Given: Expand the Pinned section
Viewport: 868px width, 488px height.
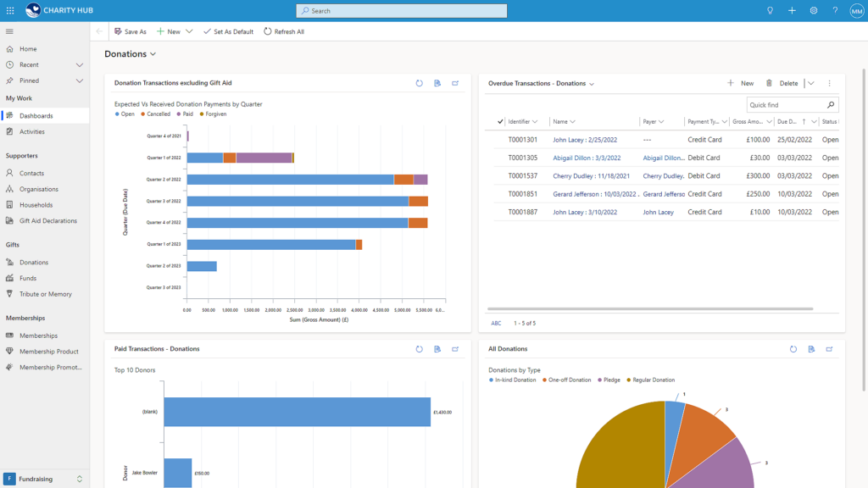Looking at the screenshot, I should coord(79,80).
